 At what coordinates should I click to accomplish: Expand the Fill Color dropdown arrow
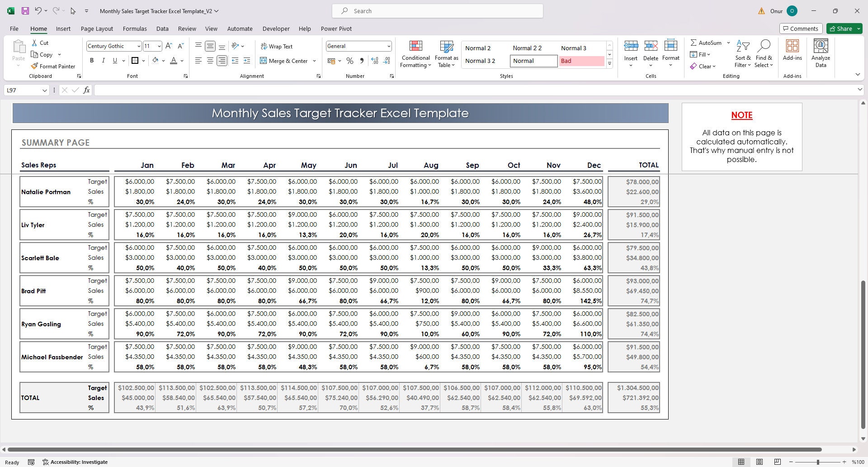pyautogui.click(x=164, y=60)
